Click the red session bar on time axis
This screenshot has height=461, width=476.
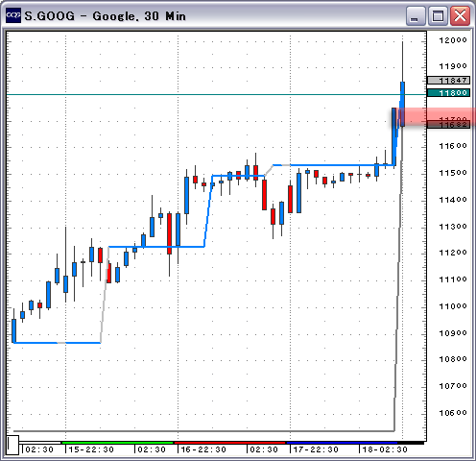(229, 443)
